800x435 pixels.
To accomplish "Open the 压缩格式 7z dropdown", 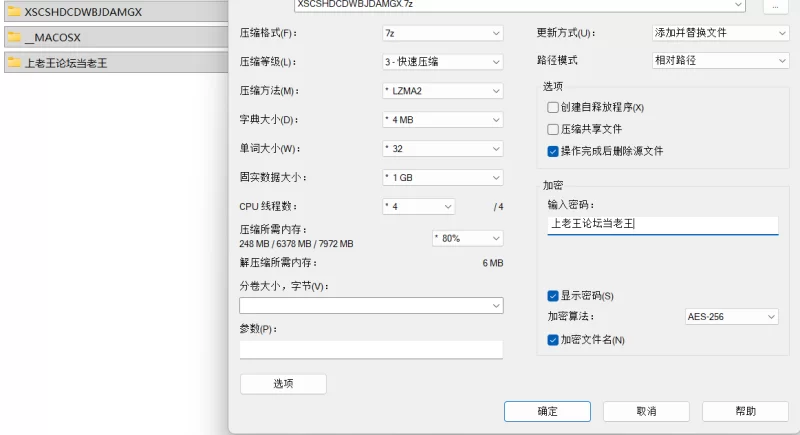I will [x=442, y=33].
